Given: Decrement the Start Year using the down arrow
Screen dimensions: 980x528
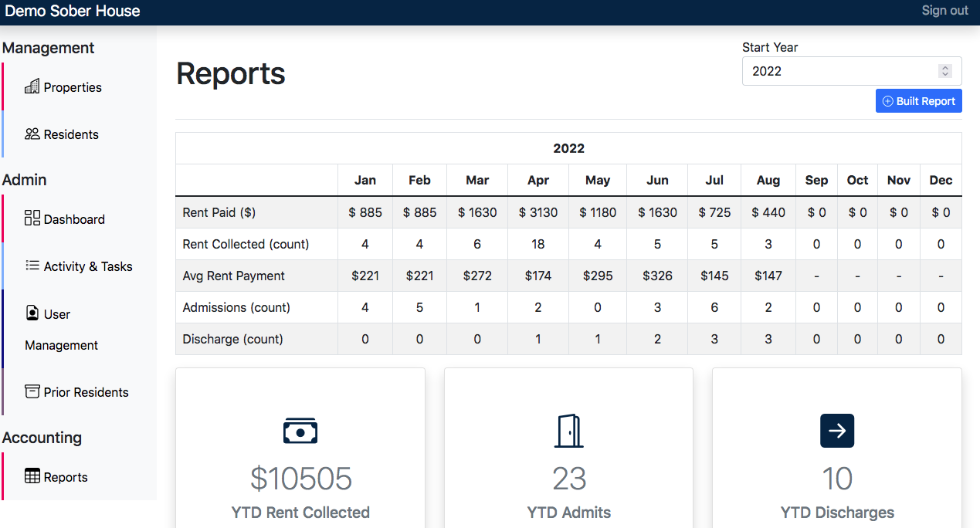Looking at the screenshot, I should point(945,74).
